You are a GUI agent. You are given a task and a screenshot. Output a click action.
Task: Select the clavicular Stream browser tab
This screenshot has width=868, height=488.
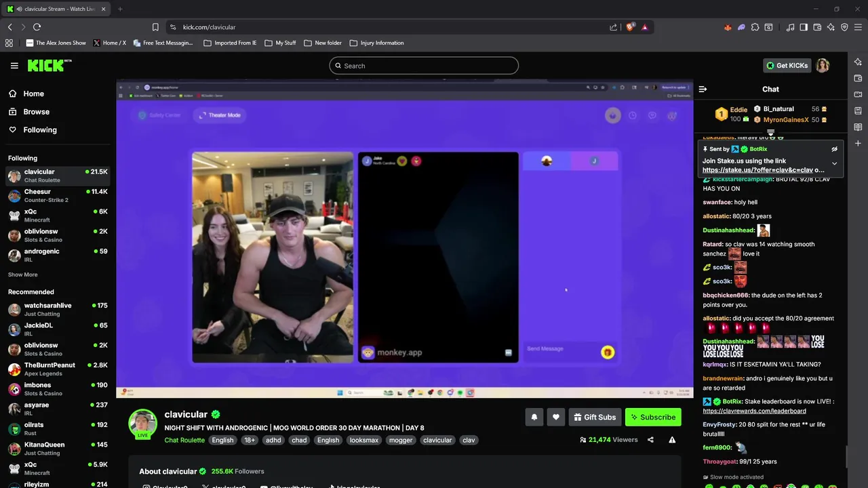tap(58, 9)
